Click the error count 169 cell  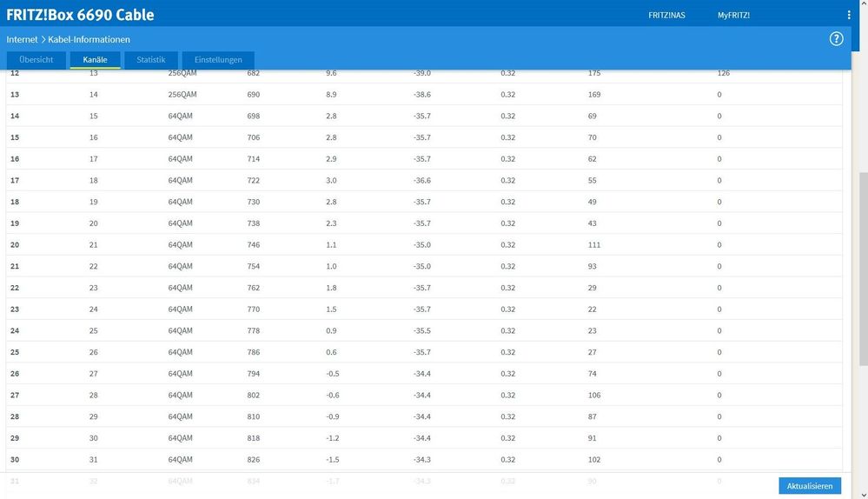click(x=594, y=95)
